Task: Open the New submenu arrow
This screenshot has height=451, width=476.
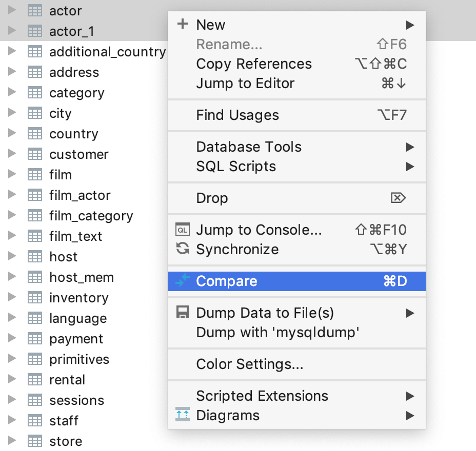Action: (x=410, y=25)
